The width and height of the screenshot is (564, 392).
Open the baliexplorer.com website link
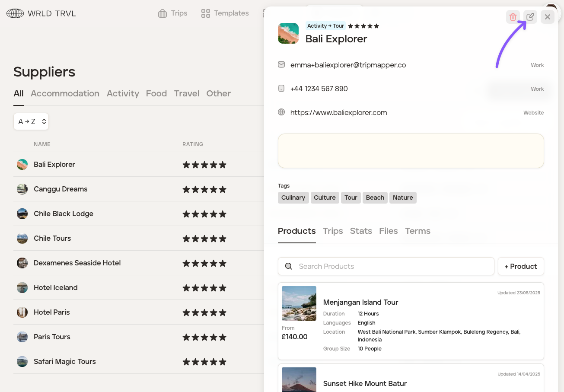[338, 112]
